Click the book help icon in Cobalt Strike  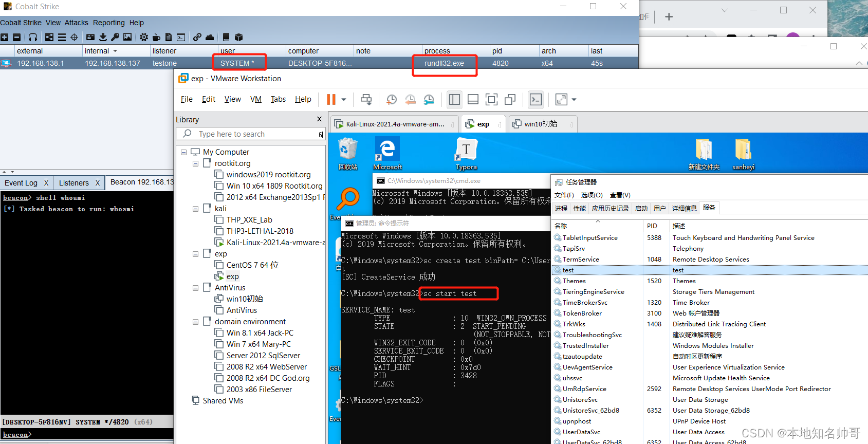click(226, 37)
